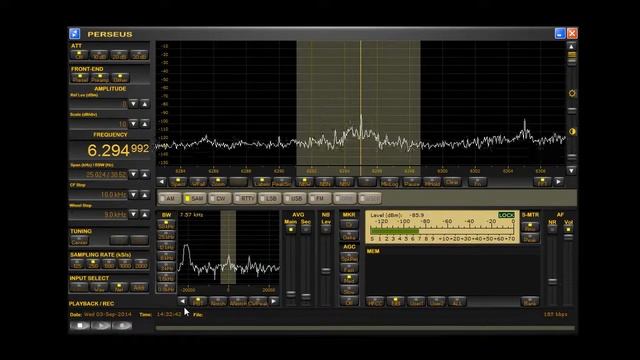The image size is (640, 360).
Task: Click the MKR Delta button
Action: 349,236
